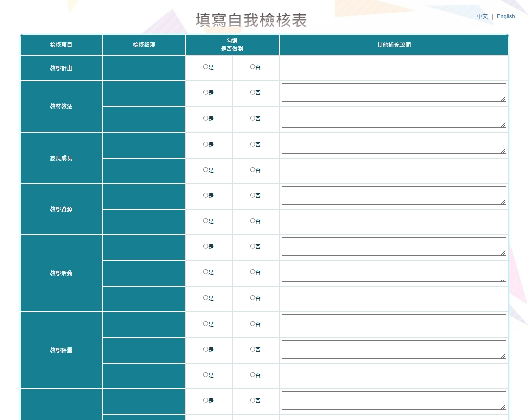Select 否 for the 教學計畫 row

252,67
